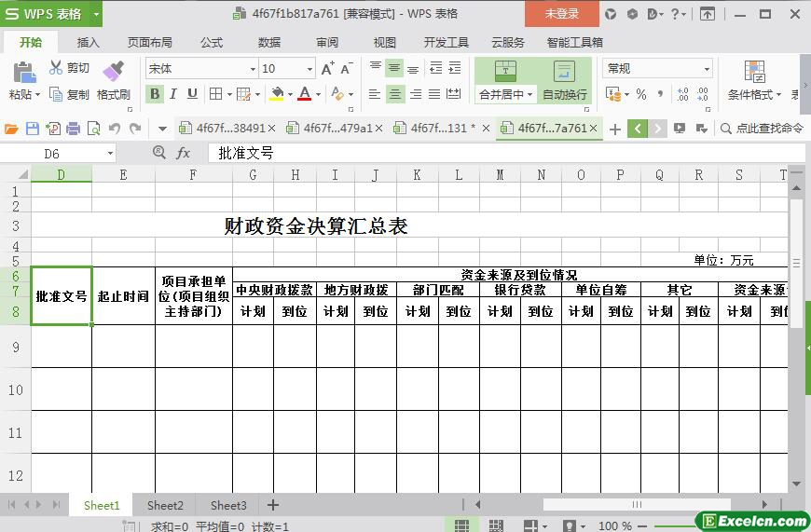
Task: Click the open folder icon
Action: (11, 129)
